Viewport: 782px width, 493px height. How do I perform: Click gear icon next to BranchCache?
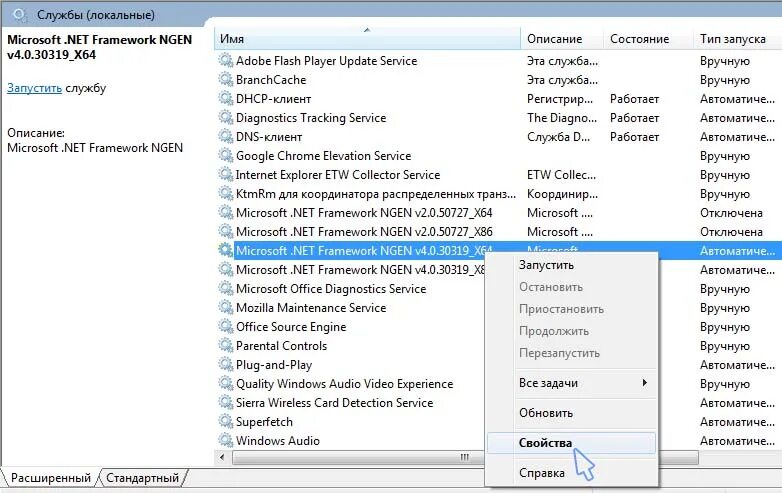tap(225, 80)
